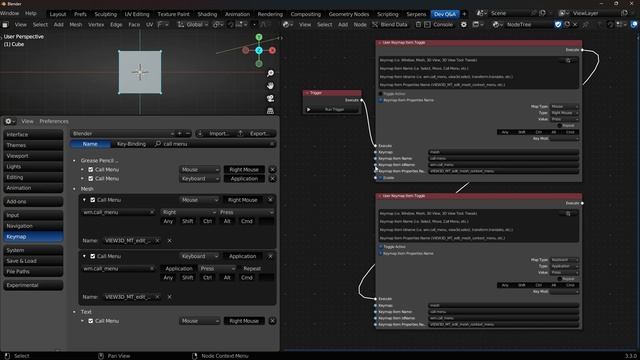Remove the Text Call Menu keymap item
Image resolution: width=640 pixels, height=360 pixels.
(272, 321)
